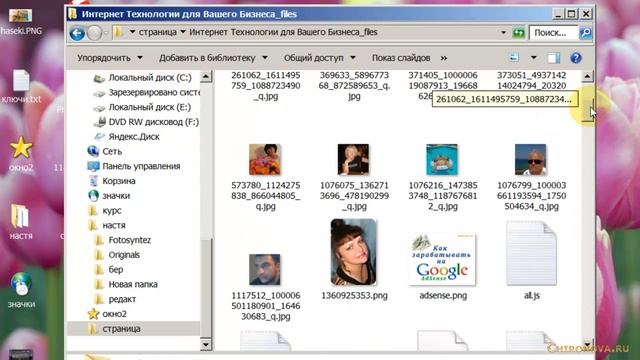Image resolution: width=640 pixels, height=360 pixels.
Task: Open the view options dropdown arrow
Action: coord(533,58)
